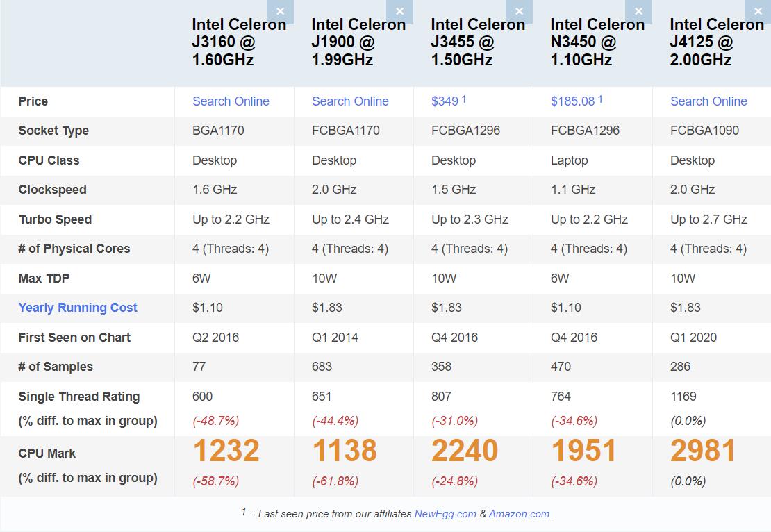
Task: Remove Intel Celeron J1900 column with X
Action: pos(399,11)
